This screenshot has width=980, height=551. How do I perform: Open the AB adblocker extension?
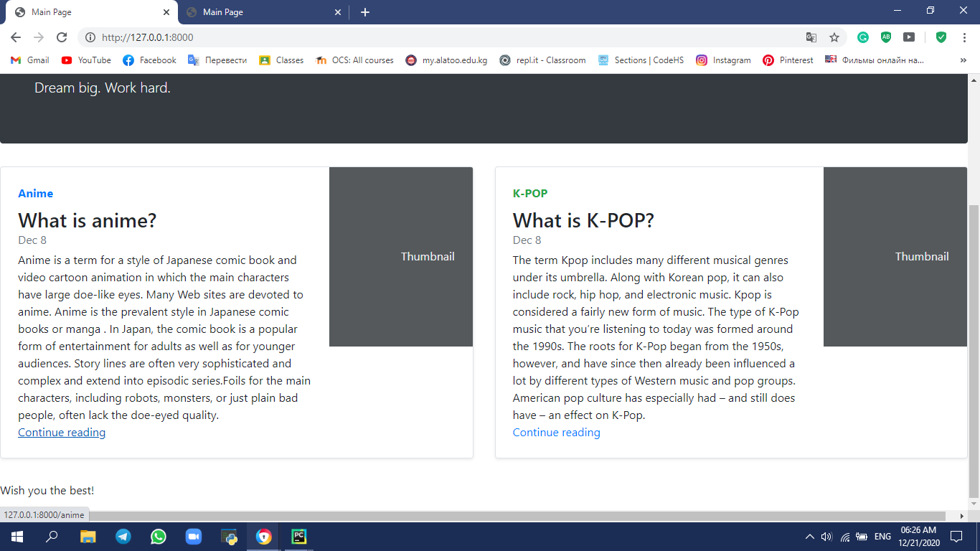[886, 36]
